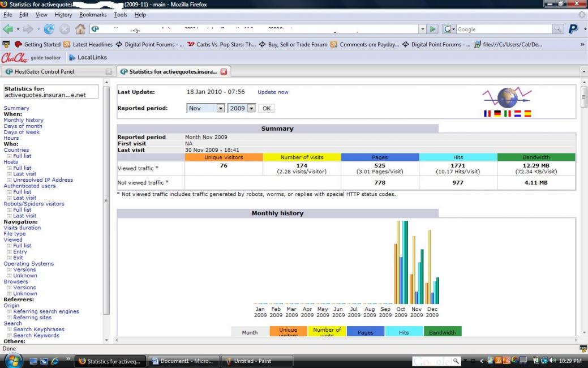
Task: Click the Firefox reload page icon
Action: click(x=49, y=29)
